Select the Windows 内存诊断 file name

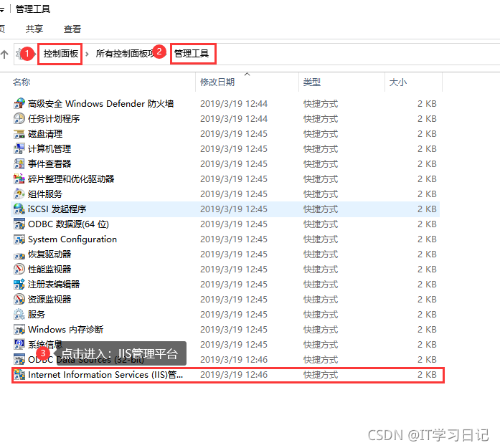click(x=66, y=330)
